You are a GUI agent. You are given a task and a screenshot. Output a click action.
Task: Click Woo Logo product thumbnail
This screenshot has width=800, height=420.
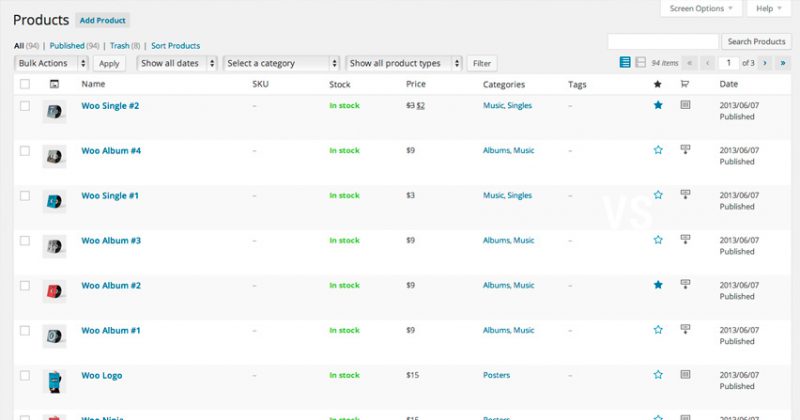[x=54, y=381]
